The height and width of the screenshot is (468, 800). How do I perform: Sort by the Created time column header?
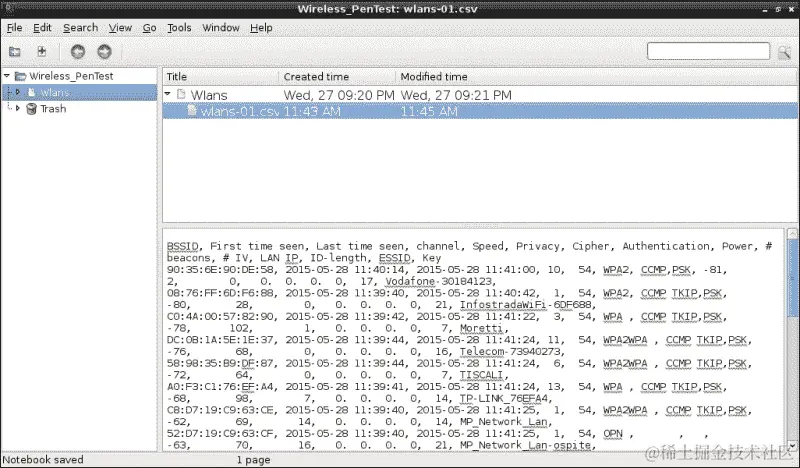pos(338,77)
